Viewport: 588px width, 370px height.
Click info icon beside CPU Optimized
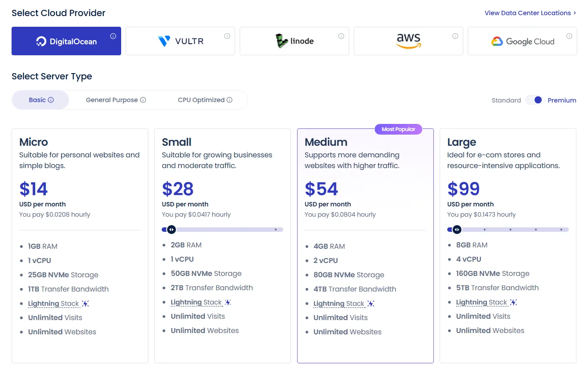229,100
